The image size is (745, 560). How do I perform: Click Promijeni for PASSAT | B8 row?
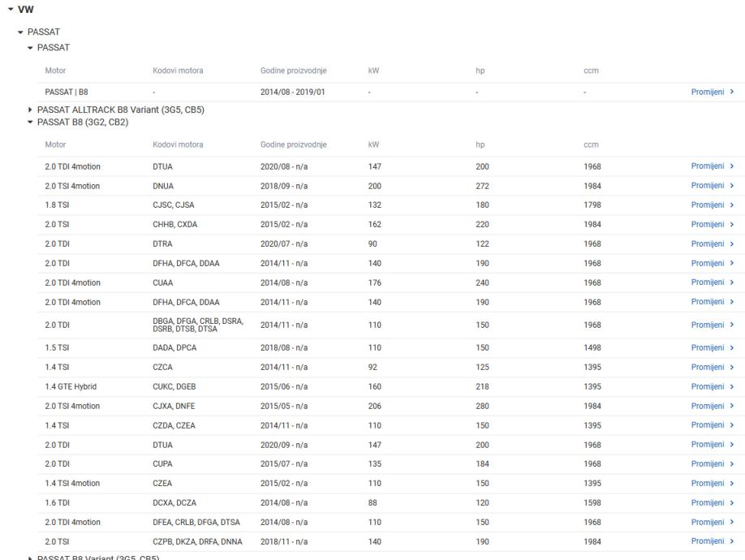point(708,92)
